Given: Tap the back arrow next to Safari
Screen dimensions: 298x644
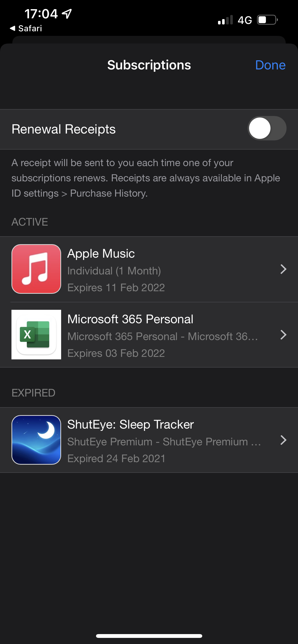Looking at the screenshot, I should pyautogui.click(x=12, y=28).
